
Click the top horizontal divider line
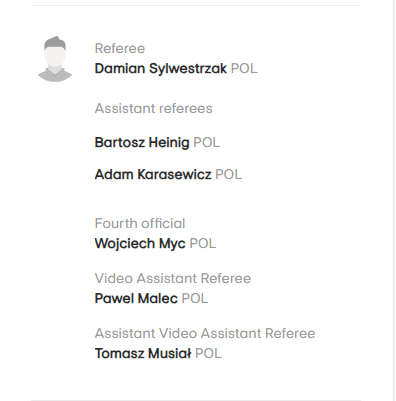[196, 5]
